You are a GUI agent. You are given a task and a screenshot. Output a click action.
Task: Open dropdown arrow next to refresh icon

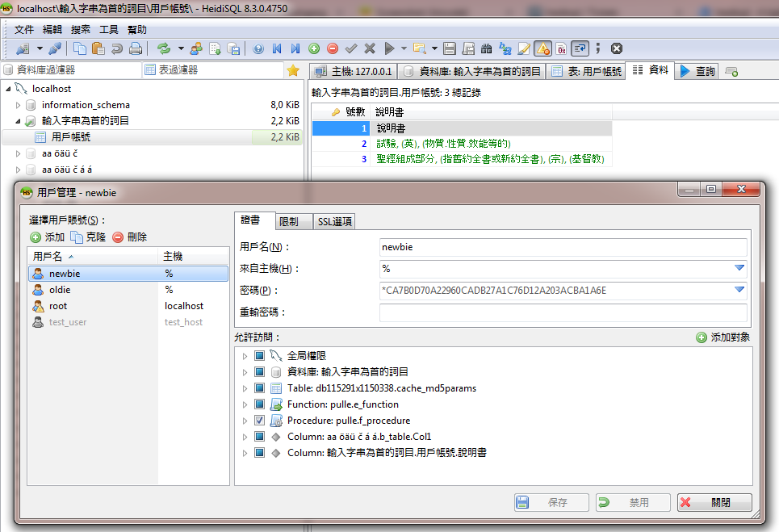[x=181, y=48]
